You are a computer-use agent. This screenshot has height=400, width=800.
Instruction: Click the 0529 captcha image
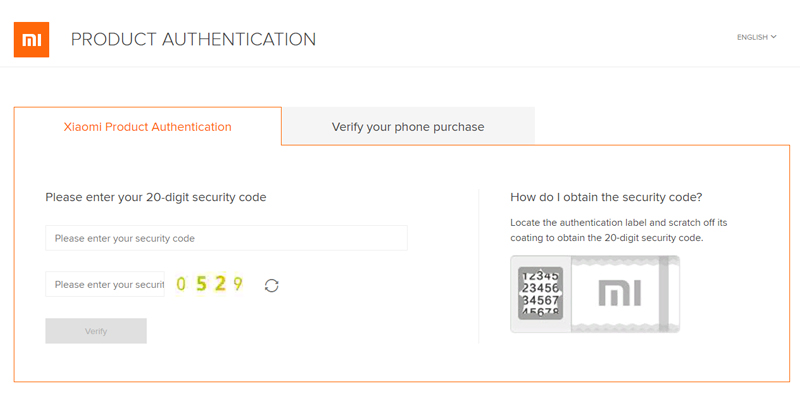click(x=209, y=284)
